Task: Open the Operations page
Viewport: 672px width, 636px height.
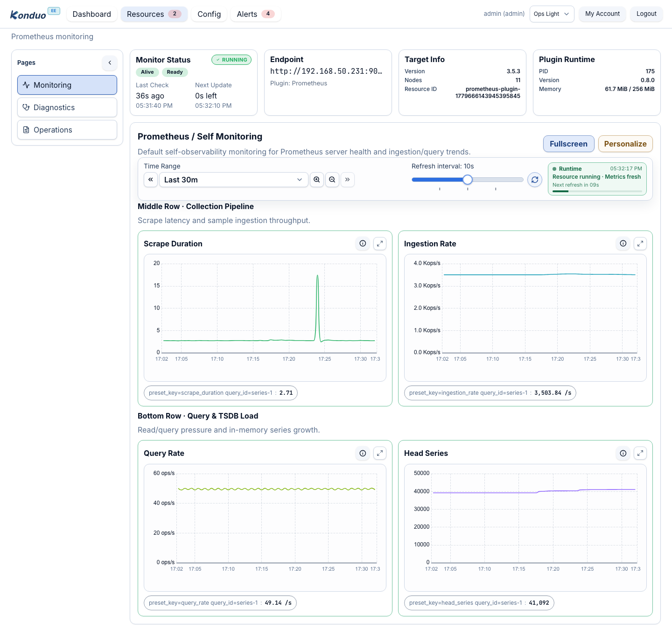Action: (67, 130)
